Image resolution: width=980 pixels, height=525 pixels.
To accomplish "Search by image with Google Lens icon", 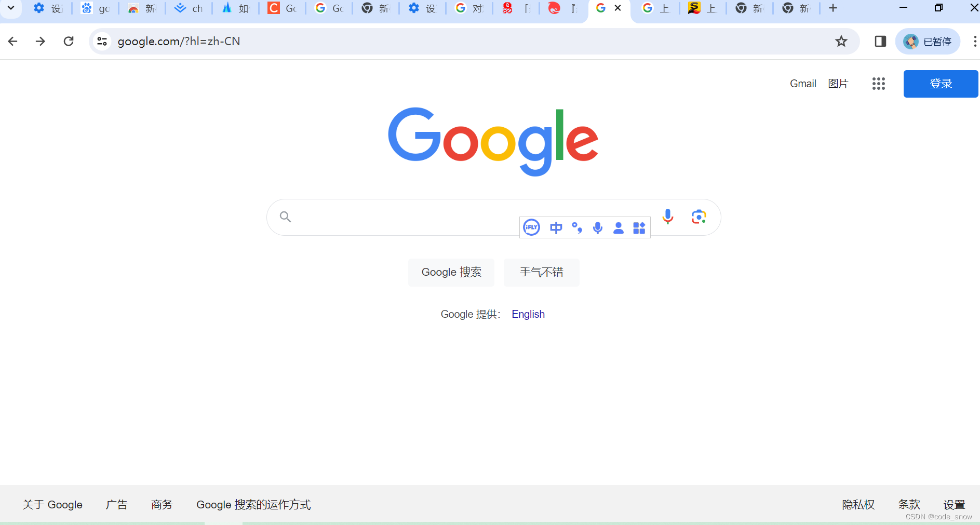I will [699, 217].
